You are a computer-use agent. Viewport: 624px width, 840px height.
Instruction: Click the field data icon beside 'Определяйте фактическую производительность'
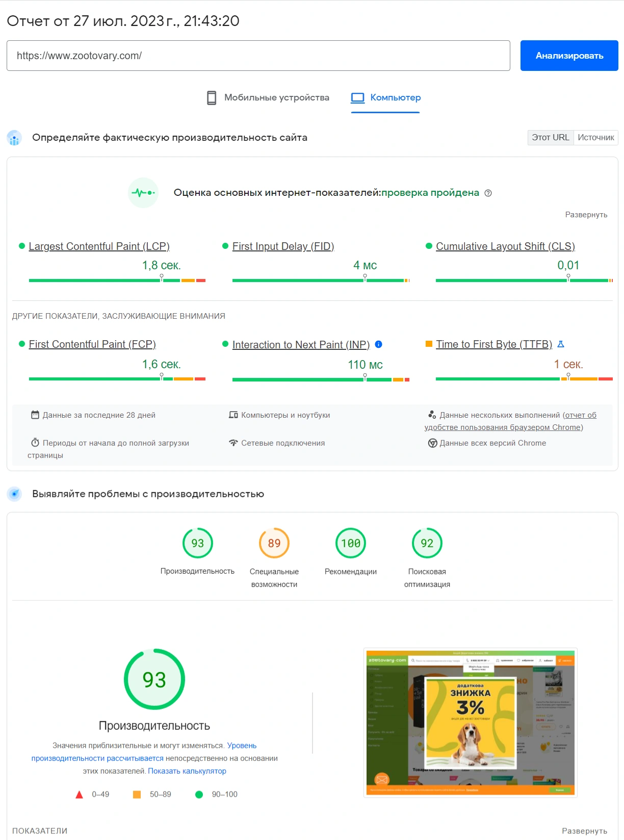point(14,138)
